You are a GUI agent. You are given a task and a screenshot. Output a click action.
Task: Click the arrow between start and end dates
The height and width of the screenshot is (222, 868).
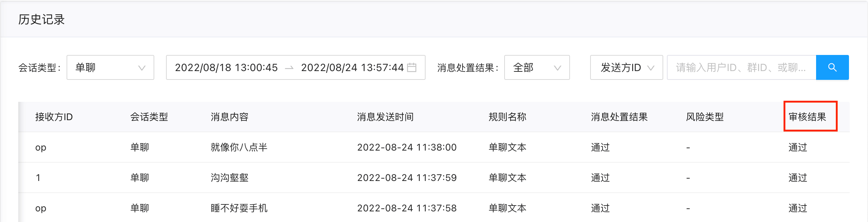tap(289, 68)
